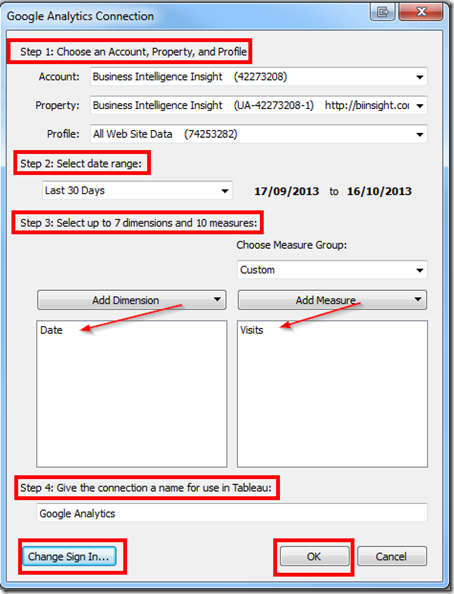Cancel the Google Analytics connection
454x594 pixels.
pos(392,556)
